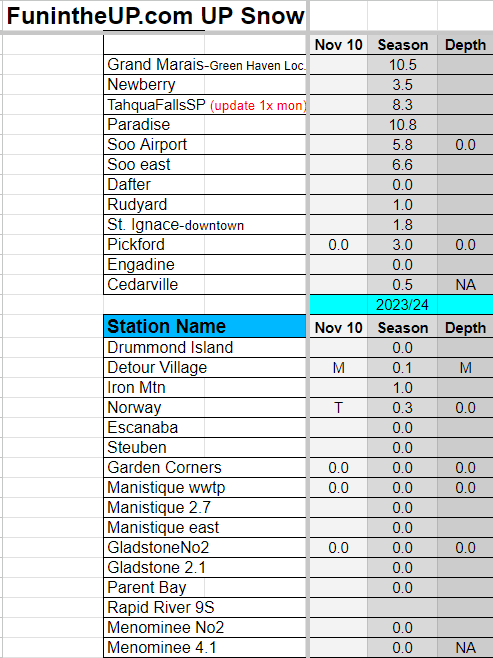Click the Season value 1.8 for St. Ignace
The image size is (493, 658).
click(402, 225)
